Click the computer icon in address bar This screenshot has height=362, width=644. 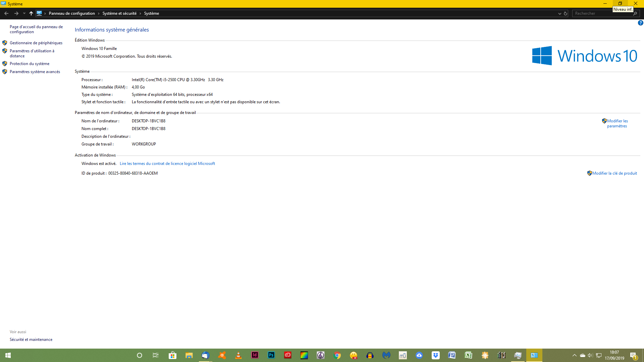39,13
